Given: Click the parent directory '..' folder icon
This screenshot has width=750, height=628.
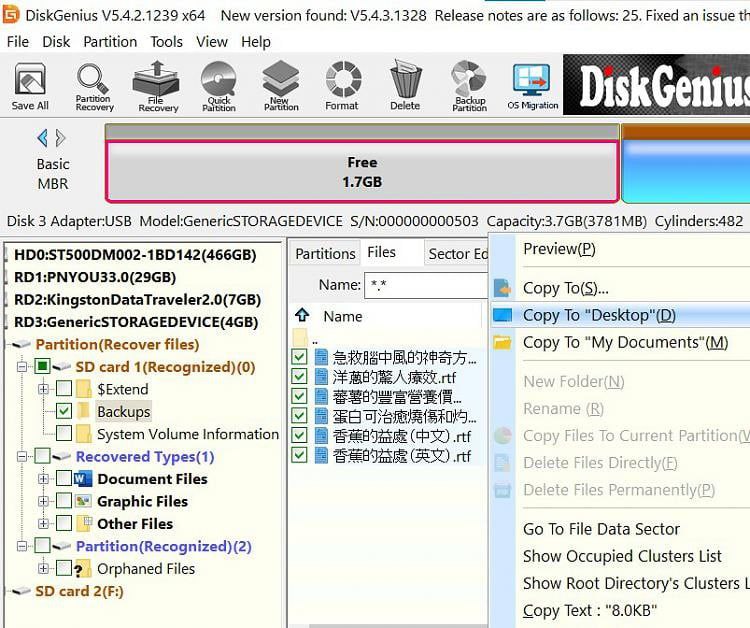Looking at the screenshot, I should pyautogui.click(x=300, y=338).
